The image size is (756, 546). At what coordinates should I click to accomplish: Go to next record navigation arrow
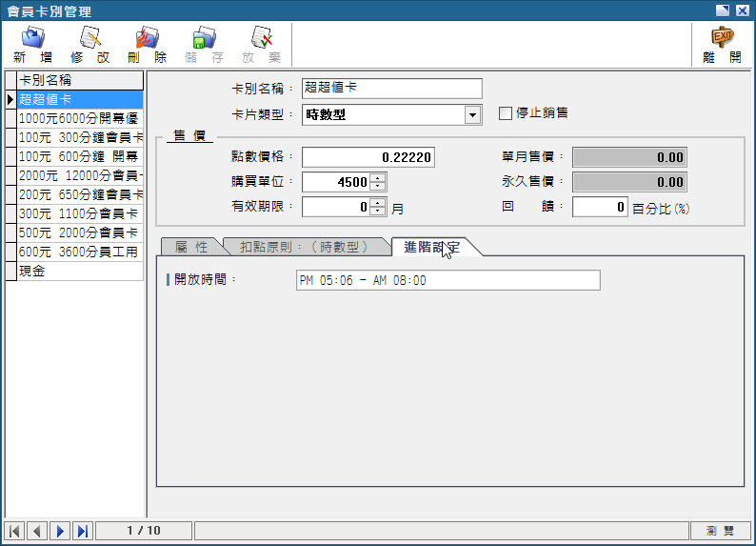60,531
